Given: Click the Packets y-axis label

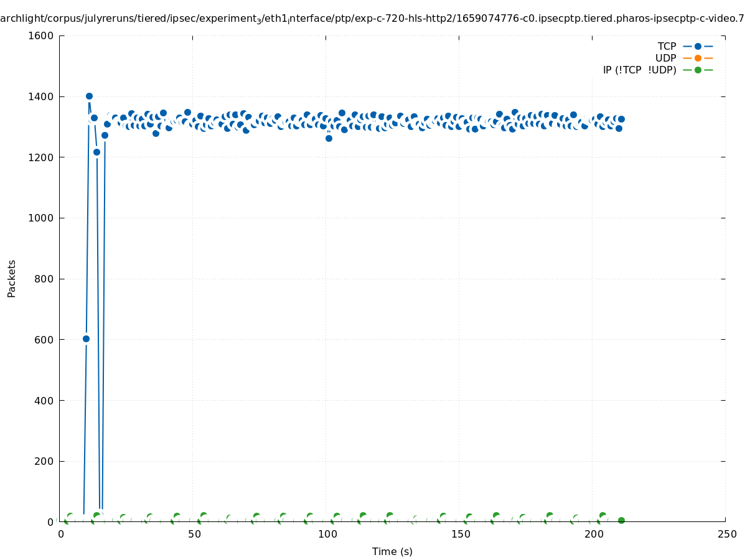Looking at the screenshot, I should (x=12, y=278).
